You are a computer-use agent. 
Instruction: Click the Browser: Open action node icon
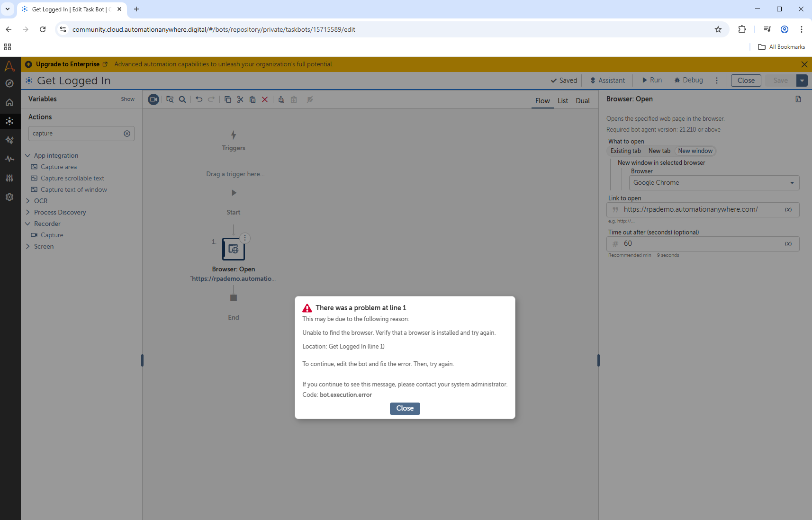click(x=234, y=249)
